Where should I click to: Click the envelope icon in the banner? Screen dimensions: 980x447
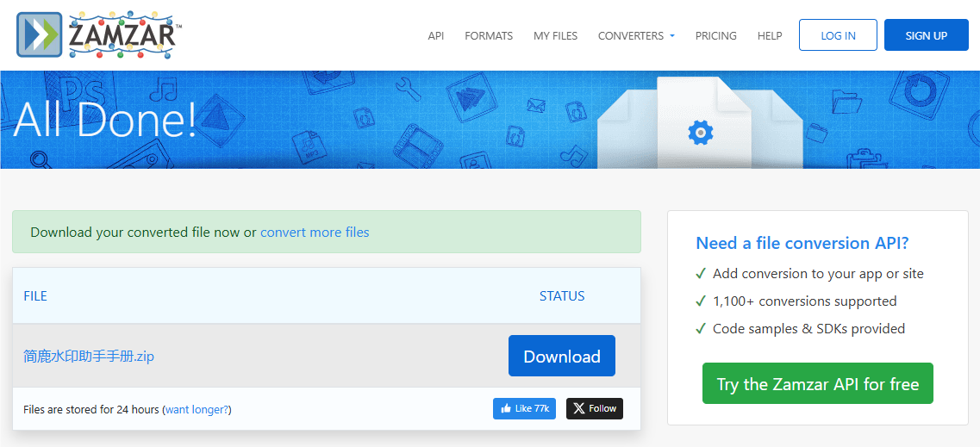coord(538,106)
